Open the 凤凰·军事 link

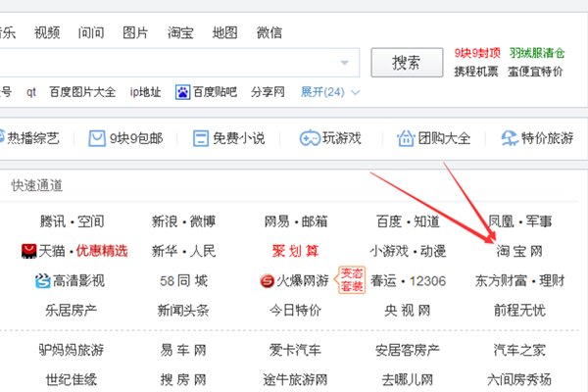pos(520,221)
